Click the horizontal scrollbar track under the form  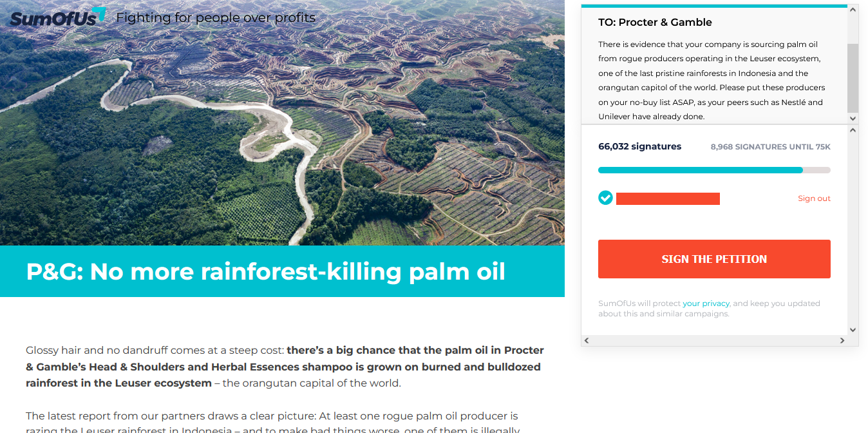[x=713, y=340]
